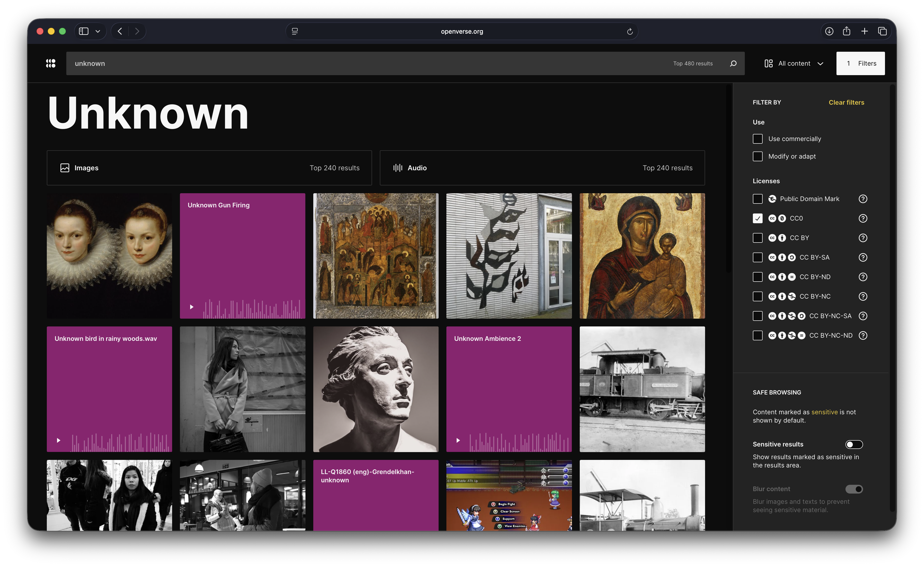Expand Safari sidebar options chevron

[98, 31]
